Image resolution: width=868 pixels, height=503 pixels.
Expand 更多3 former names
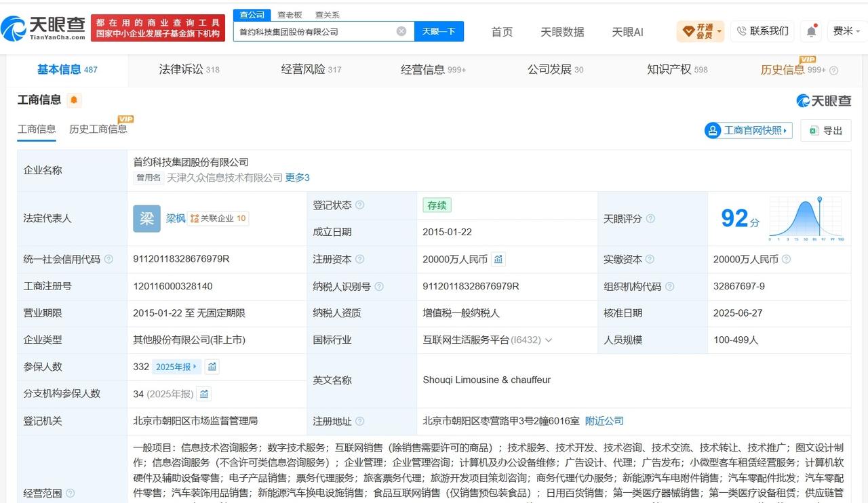(x=297, y=178)
